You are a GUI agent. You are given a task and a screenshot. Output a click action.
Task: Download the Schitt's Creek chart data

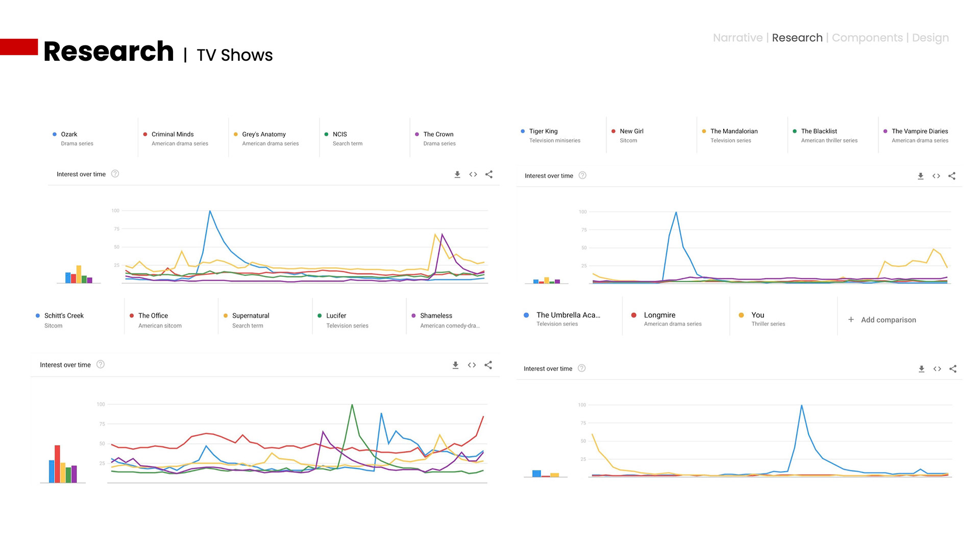coord(456,365)
